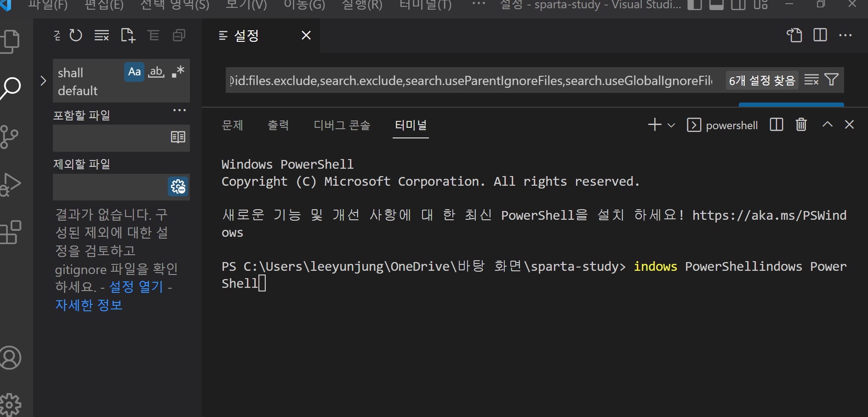The image size is (868, 417).
Task: Close the 설정 editor tab
Action: click(306, 35)
